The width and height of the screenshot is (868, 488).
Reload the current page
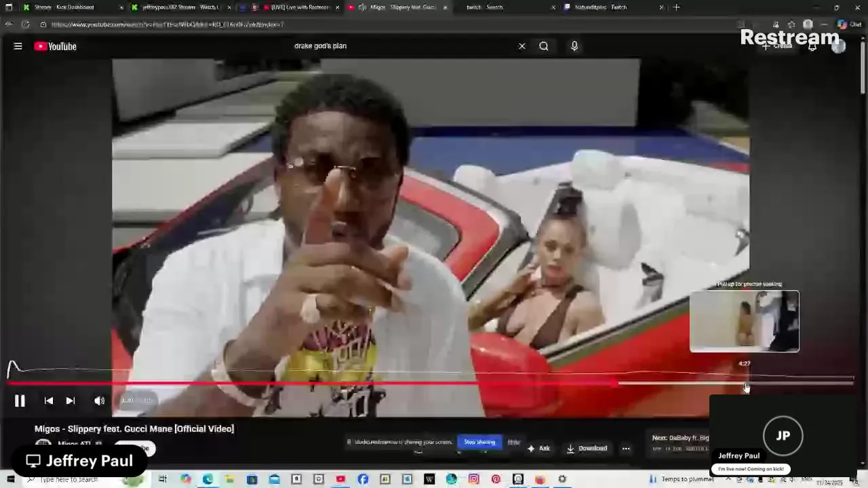coord(25,24)
